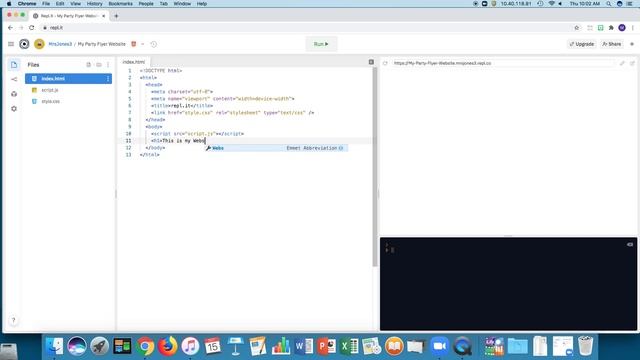
Task: Open index.html row three-dot options
Action: click(x=108, y=78)
